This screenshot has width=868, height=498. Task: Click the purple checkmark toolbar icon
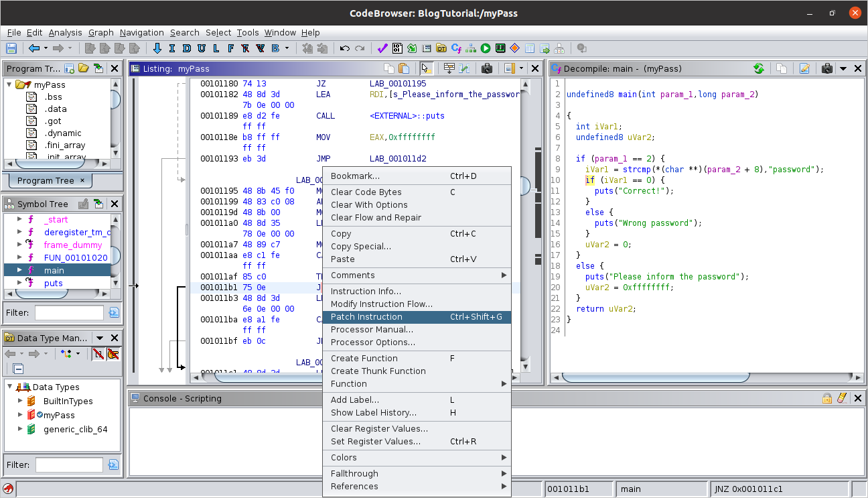click(382, 48)
